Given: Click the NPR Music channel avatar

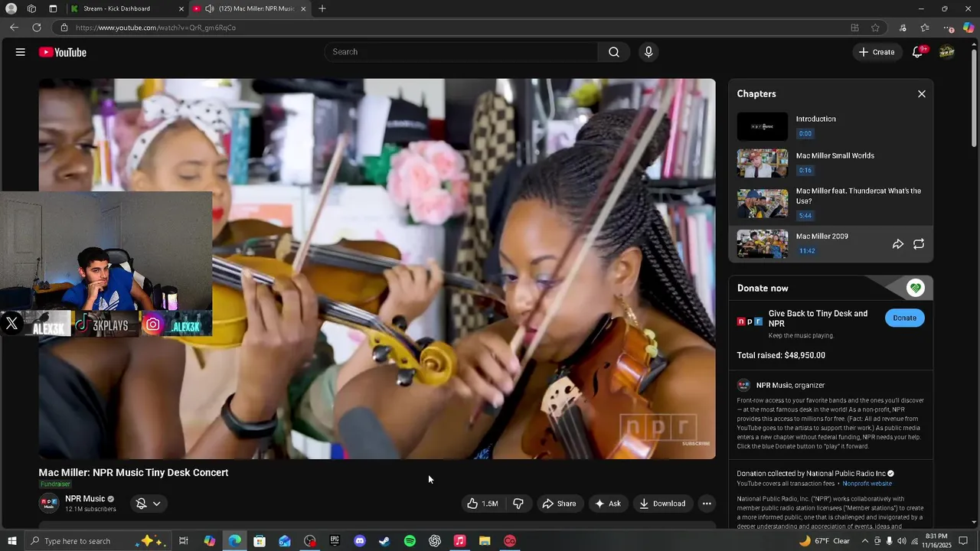Looking at the screenshot, I should [49, 504].
